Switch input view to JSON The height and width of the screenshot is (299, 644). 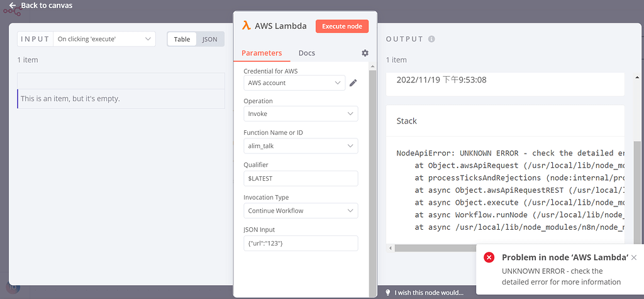tap(209, 39)
